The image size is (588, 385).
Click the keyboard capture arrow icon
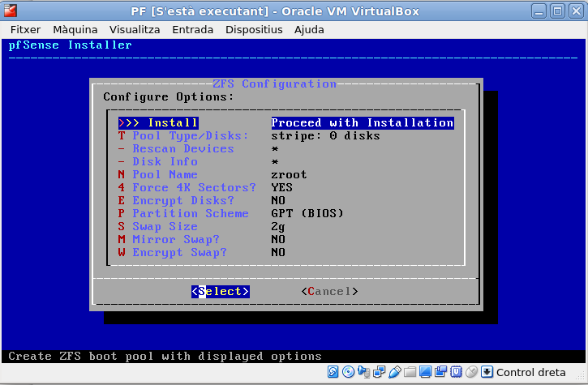(x=487, y=372)
